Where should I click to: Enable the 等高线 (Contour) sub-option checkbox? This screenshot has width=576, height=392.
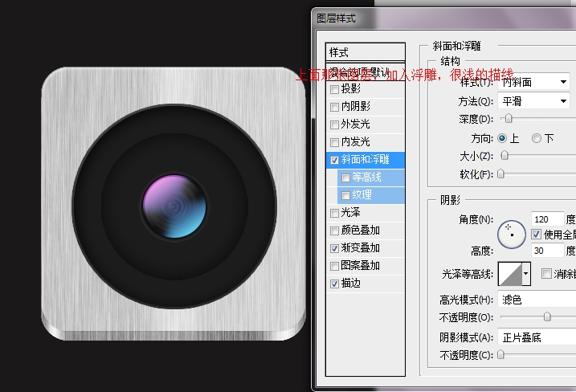[345, 178]
